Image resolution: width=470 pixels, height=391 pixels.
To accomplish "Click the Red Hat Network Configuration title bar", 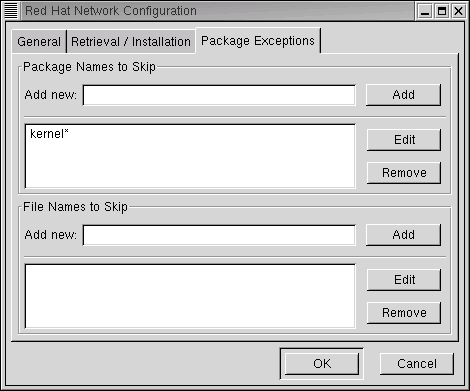I will [217, 11].
